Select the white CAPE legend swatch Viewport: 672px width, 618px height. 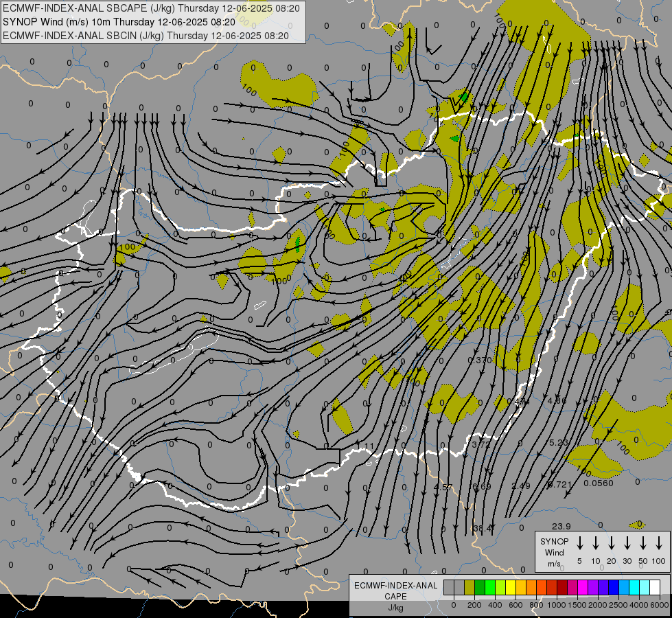[656, 587]
